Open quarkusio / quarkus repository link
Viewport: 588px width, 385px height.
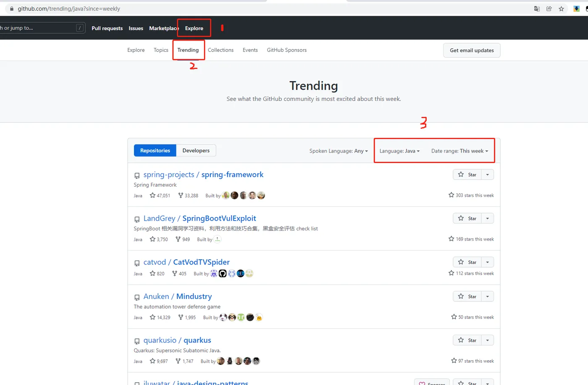[177, 340]
